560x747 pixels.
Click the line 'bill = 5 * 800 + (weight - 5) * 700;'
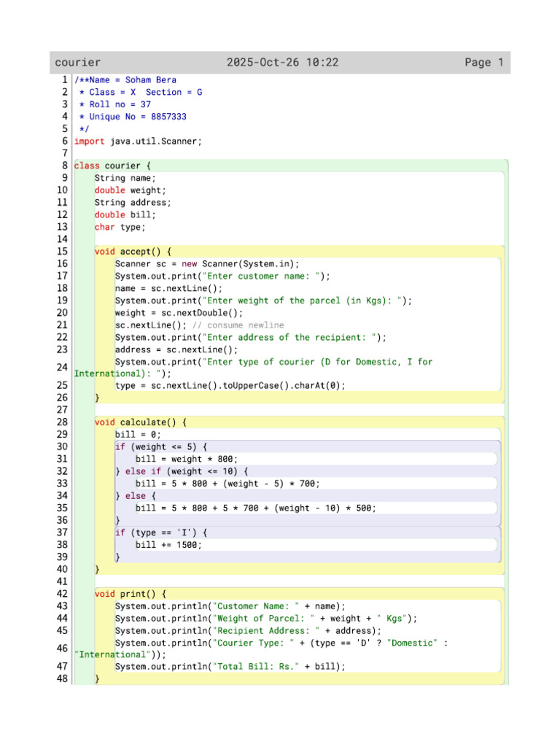point(227,484)
